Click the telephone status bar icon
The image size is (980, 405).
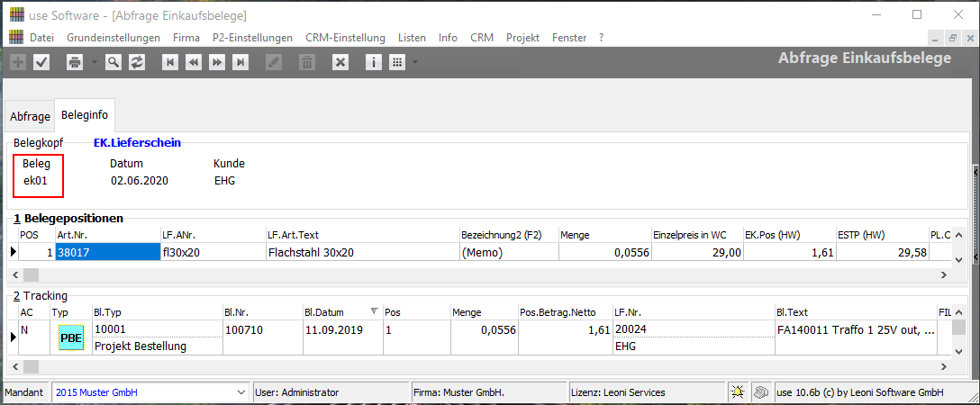(x=760, y=392)
